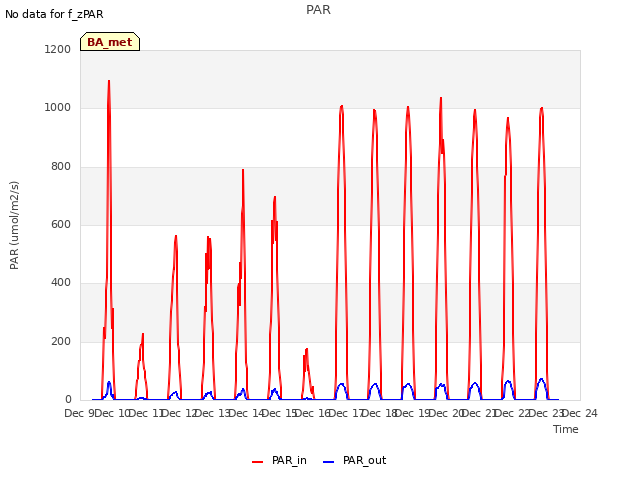
Task: Click the Dec 9 x-axis tick label
Action: pyautogui.click(x=79, y=413)
